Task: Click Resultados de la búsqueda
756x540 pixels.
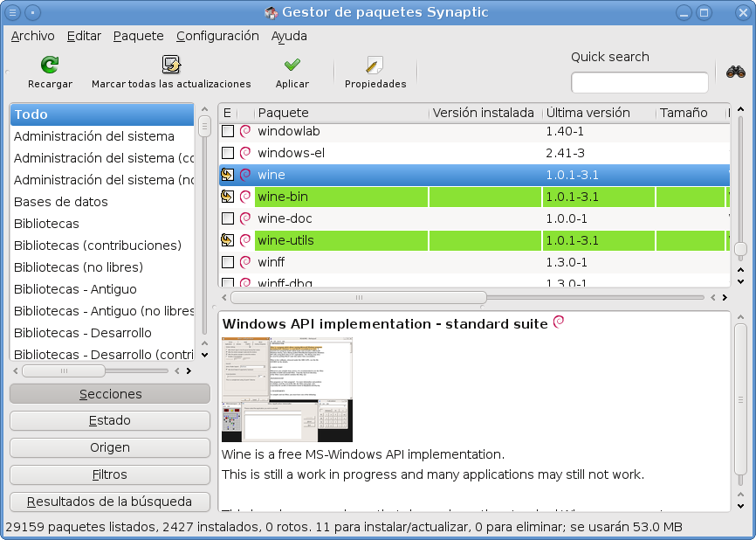Action: tap(109, 502)
